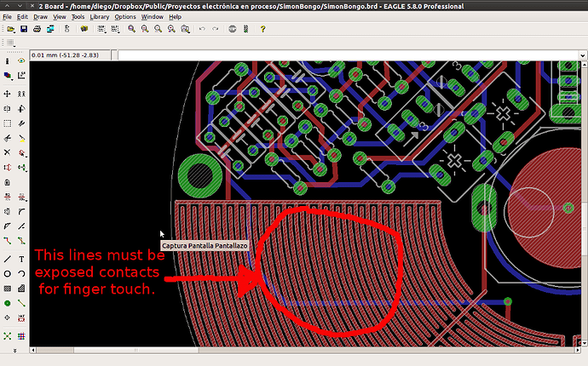Select the Move tool
The width and height of the screenshot is (588, 366).
(x=8, y=94)
